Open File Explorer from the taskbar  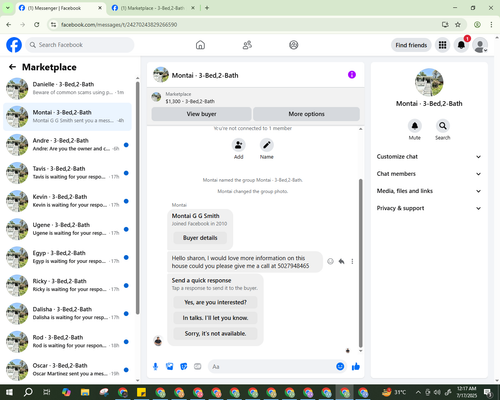pos(85,392)
